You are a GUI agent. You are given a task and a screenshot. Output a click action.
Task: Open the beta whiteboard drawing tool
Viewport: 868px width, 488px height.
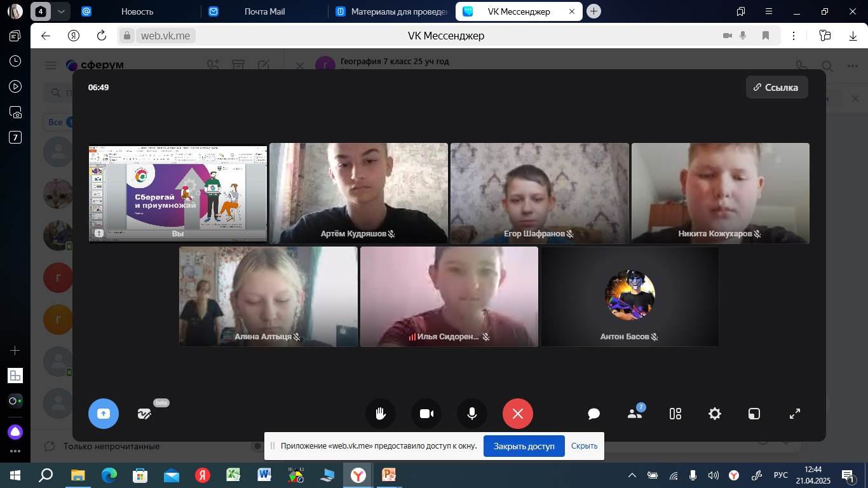pyautogui.click(x=144, y=414)
